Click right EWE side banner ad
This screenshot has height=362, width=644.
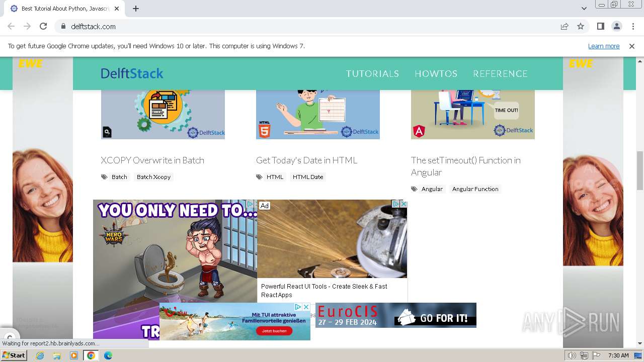(593, 201)
